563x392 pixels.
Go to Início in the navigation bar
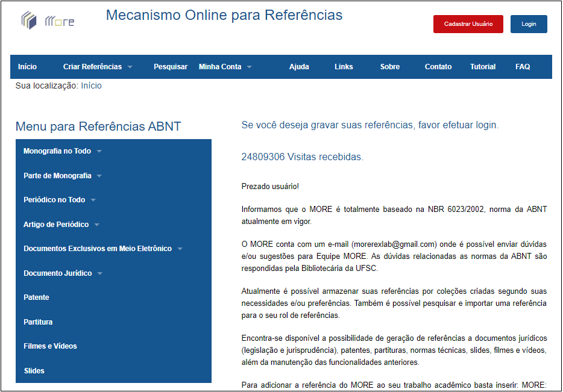pos(27,67)
